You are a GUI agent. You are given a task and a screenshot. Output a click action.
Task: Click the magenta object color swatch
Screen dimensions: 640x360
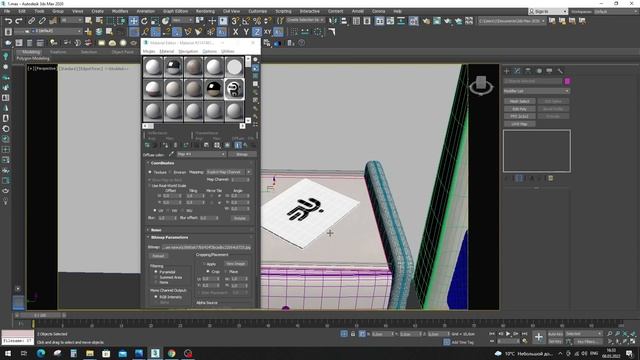tap(567, 81)
